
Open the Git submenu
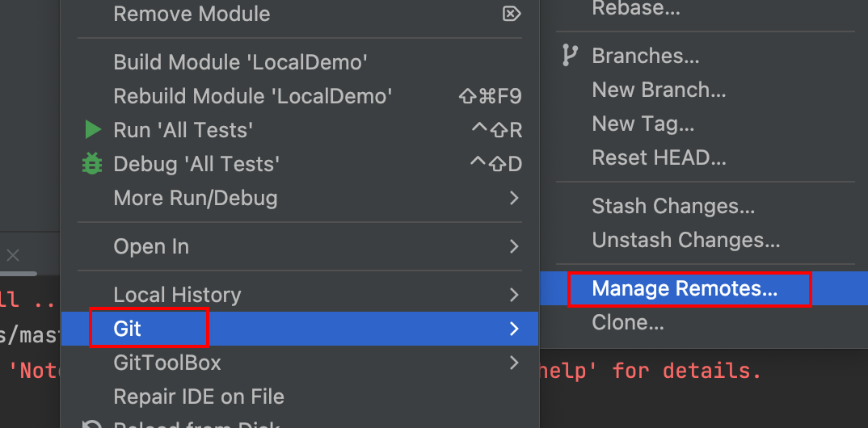[x=128, y=329]
